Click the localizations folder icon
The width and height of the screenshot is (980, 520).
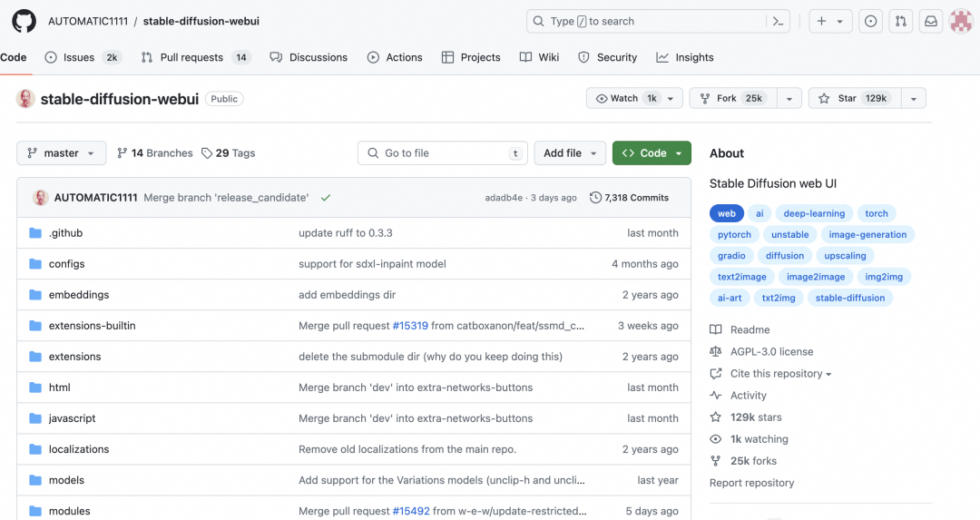click(x=35, y=449)
